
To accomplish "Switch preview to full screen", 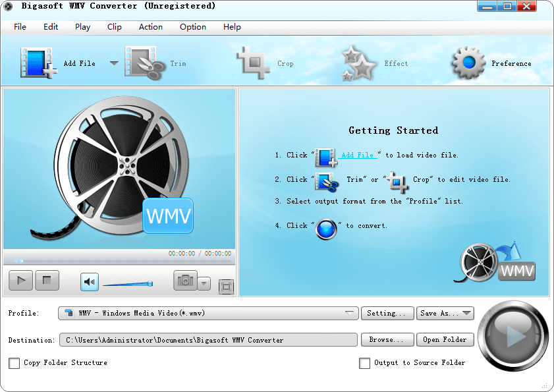I will coord(226,287).
